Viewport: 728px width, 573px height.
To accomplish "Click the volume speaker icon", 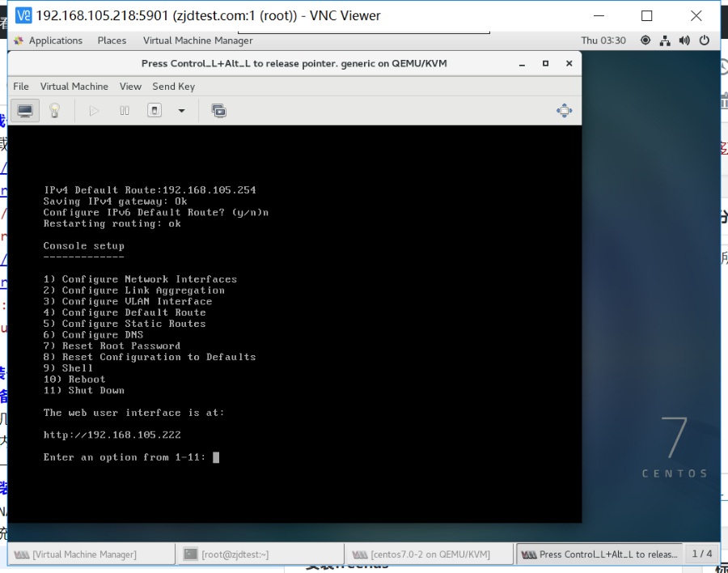I will [684, 40].
